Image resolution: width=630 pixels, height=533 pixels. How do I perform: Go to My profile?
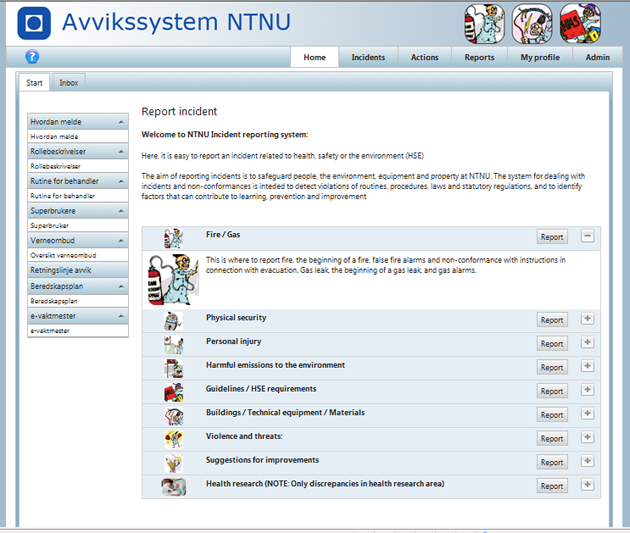tap(540, 57)
